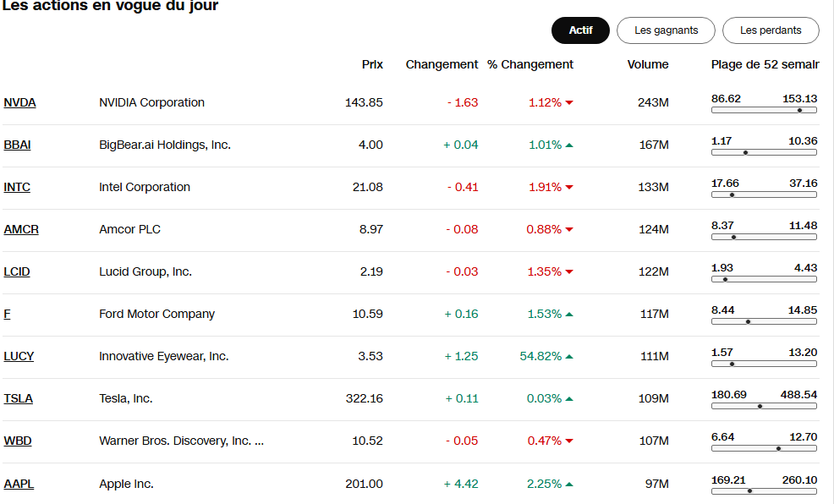Click Tesla's 52-week range bar
Screen dimensions: 834x504
pyautogui.click(x=764, y=406)
